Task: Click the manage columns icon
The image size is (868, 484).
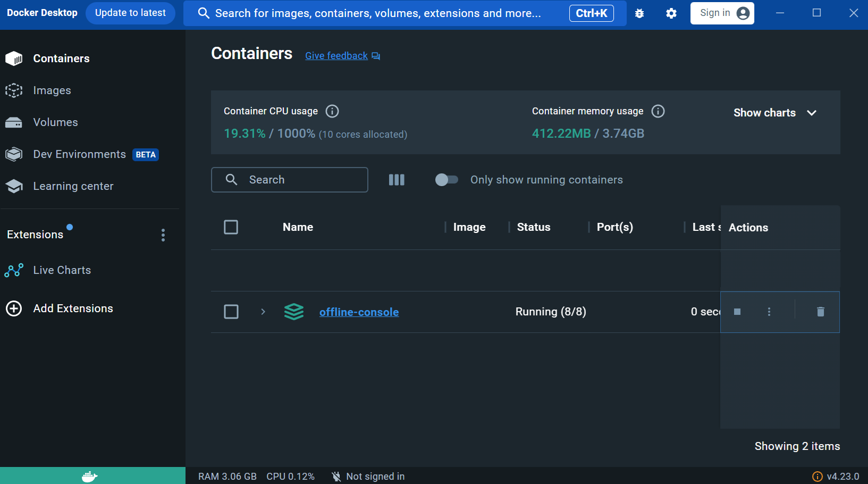Action: point(397,180)
